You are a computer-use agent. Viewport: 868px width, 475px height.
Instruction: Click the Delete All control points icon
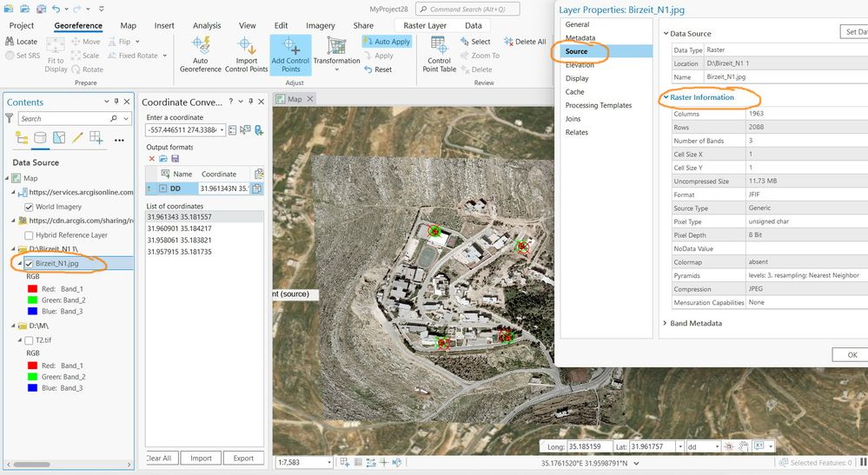tap(525, 42)
